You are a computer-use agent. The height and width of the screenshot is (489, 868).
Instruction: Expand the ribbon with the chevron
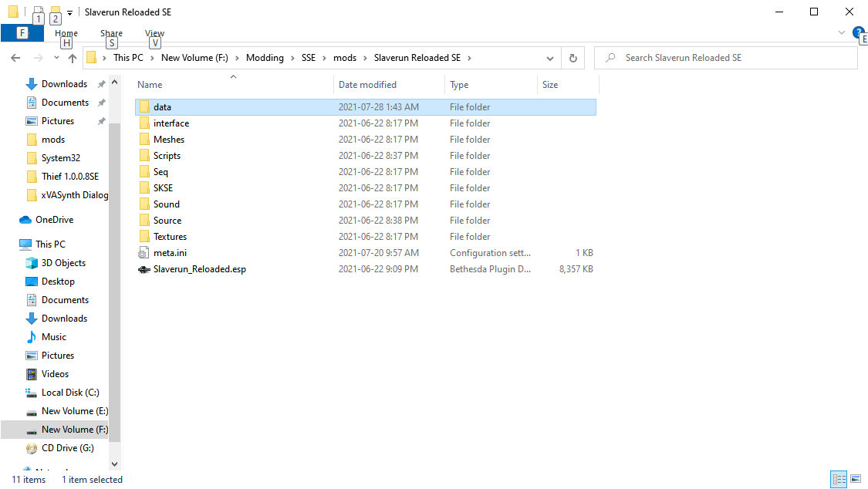coord(842,32)
